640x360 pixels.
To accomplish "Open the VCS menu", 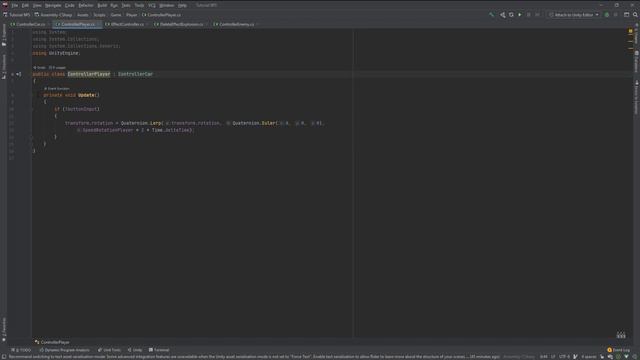I will pyautogui.click(x=152, y=5).
